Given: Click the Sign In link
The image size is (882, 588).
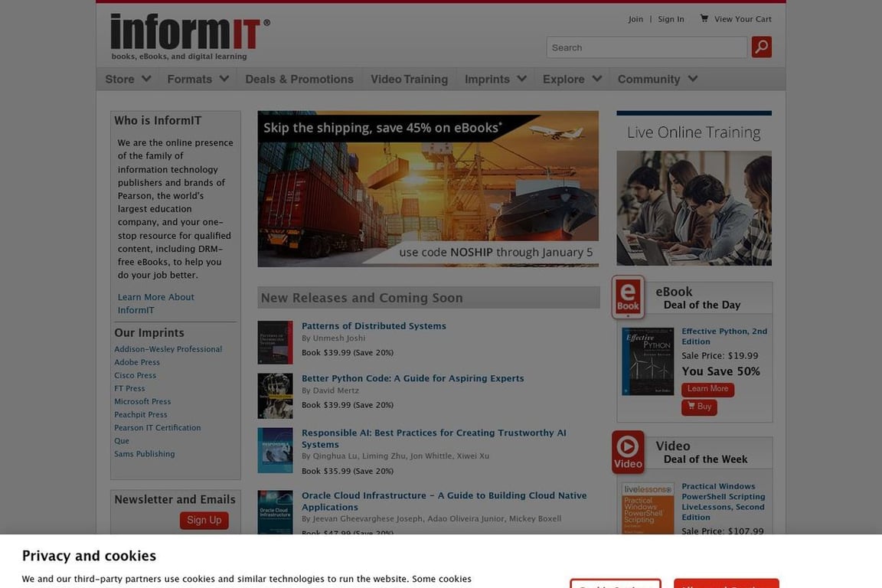Looking at the screenshot, I should pos(671,18).
